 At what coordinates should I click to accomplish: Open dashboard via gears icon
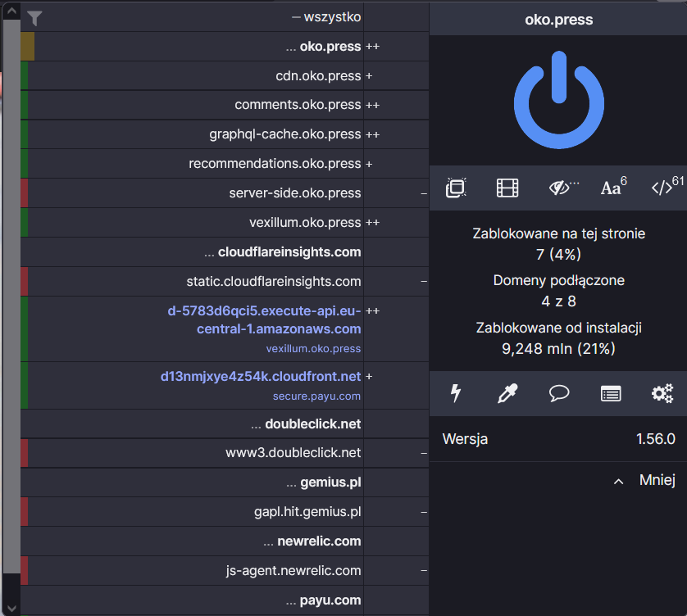[x=662, y=393]
